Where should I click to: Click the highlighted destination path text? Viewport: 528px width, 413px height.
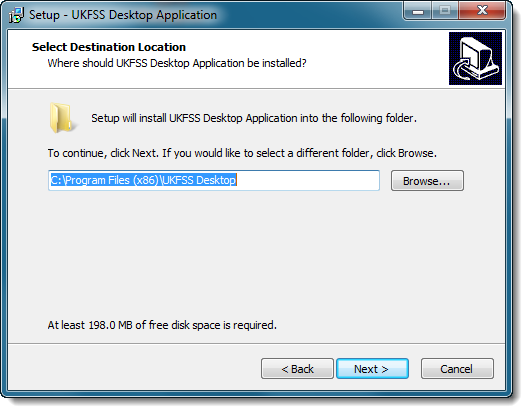point(143,180)
